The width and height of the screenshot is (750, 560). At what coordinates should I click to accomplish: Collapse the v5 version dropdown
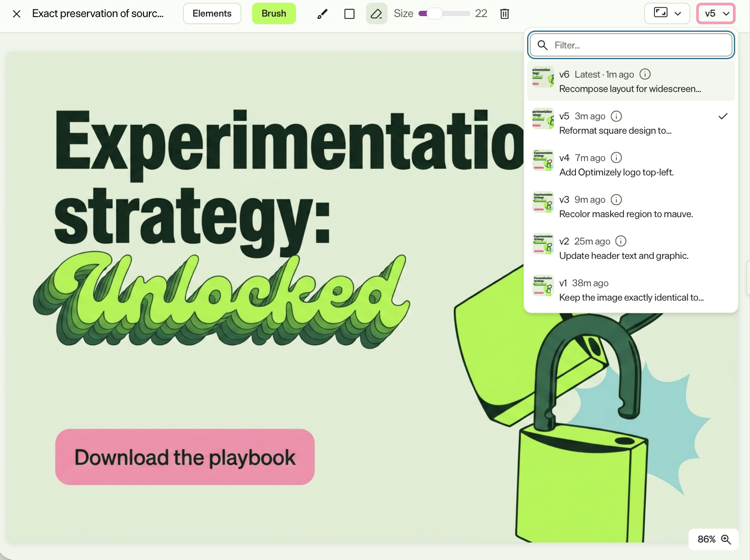[x=716, y=13]
